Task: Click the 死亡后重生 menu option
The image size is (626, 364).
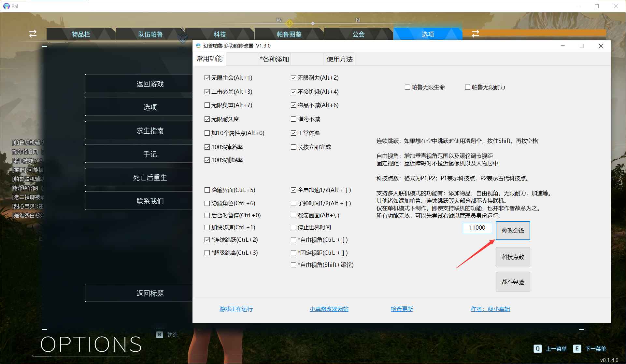Action: [149, 177]
